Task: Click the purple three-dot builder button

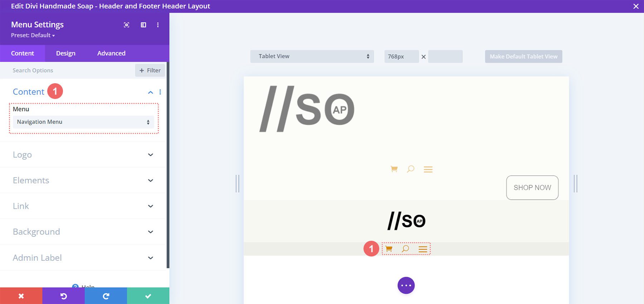Action: pyautogui.click(x=406, y=285)
